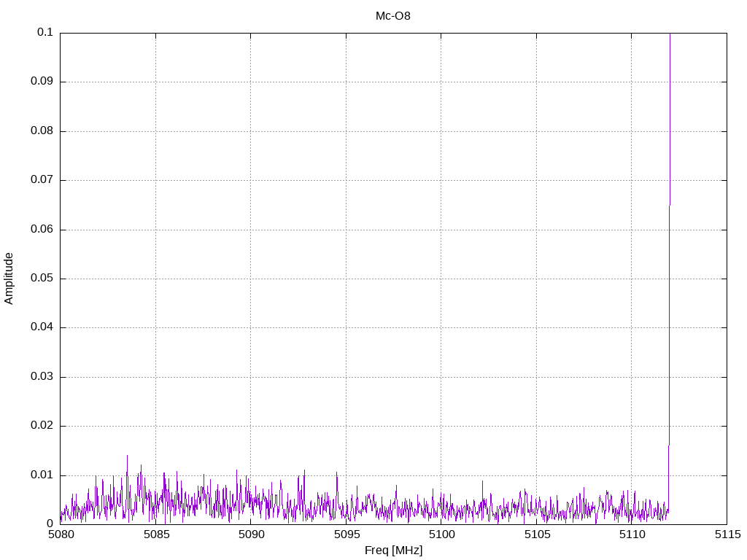Viewport: 747px width, 560px height.
Task: Click the 0.07 y-axis tick label
Action: coord(42,180)
